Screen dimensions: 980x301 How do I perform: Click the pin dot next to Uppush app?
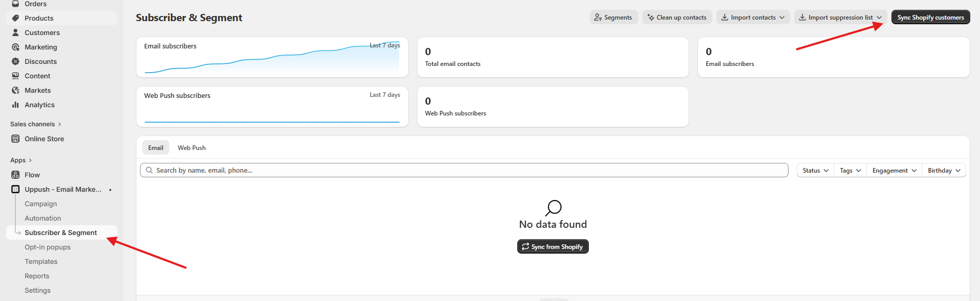(110, 190)
